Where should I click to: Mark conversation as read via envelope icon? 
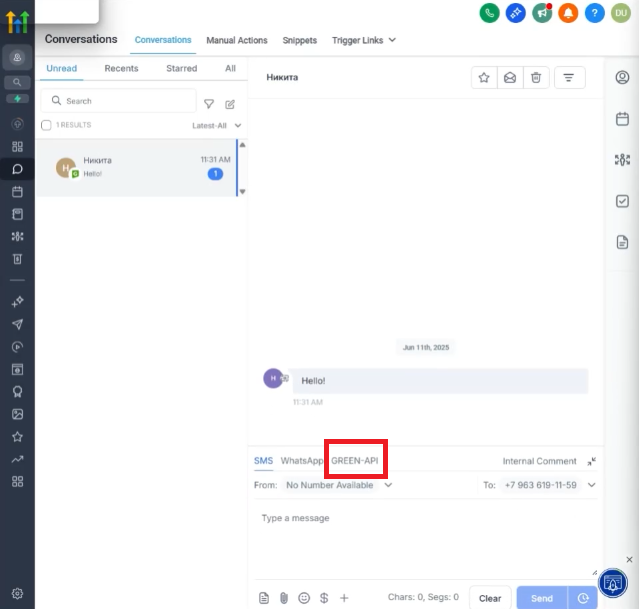(x=510, y=77)
